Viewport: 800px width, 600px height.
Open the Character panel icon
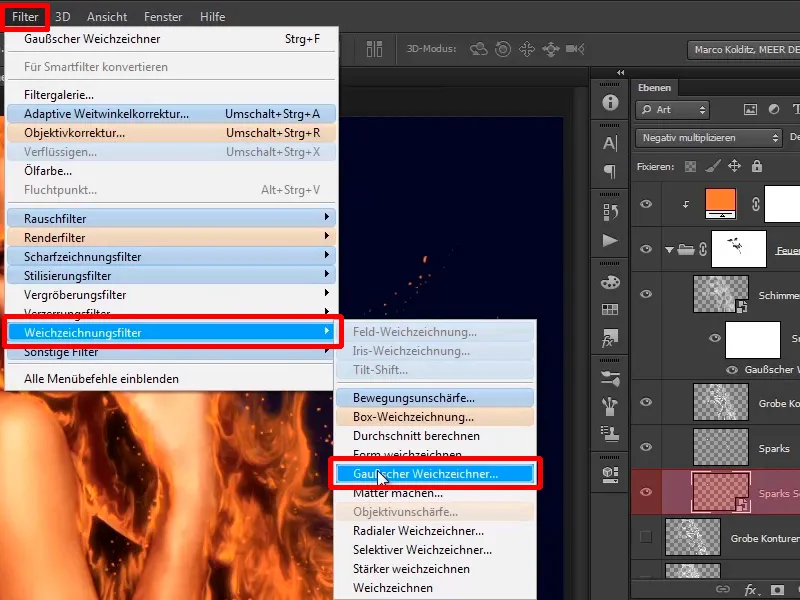(610, 143)
